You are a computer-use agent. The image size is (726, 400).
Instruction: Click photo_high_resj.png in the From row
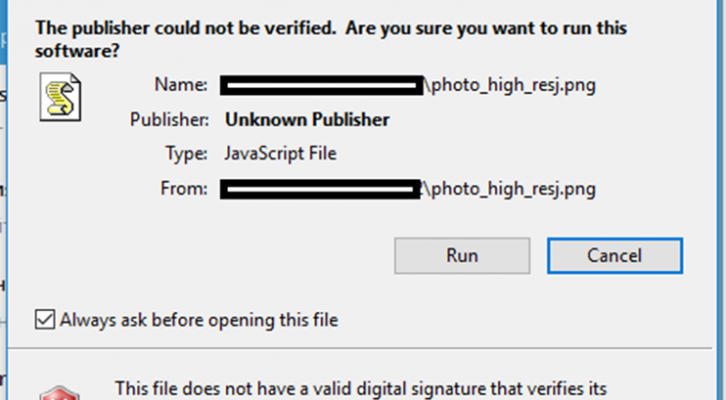pyautogui.click(x=514, y=187)
